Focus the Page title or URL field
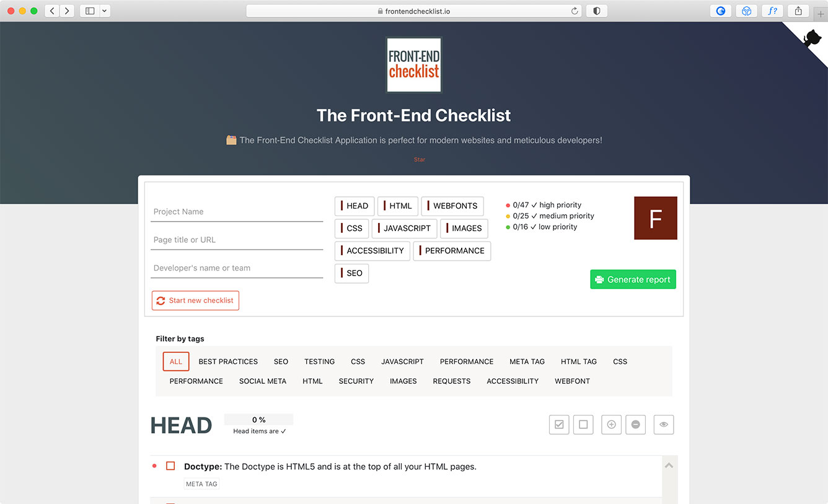 (x=237, y=240)
